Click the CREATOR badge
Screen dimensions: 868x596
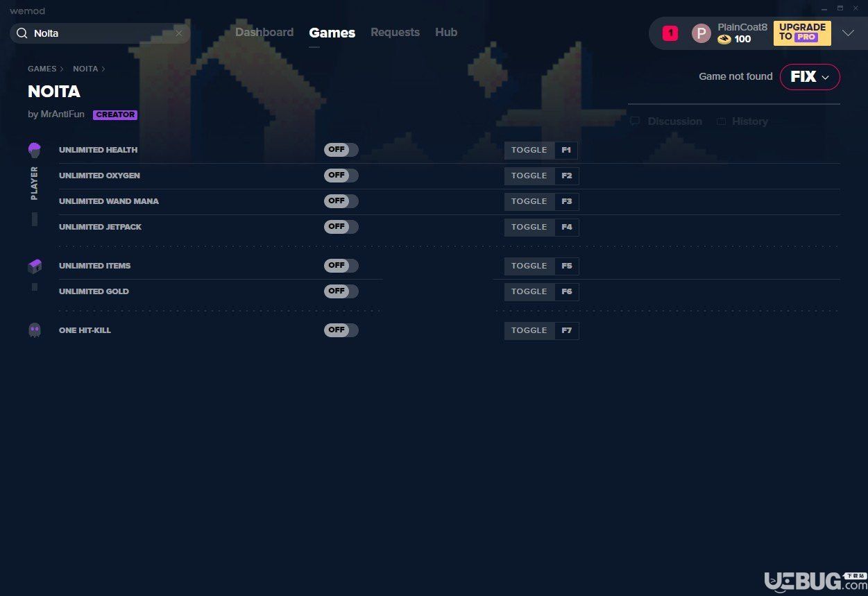coord(115,114)
